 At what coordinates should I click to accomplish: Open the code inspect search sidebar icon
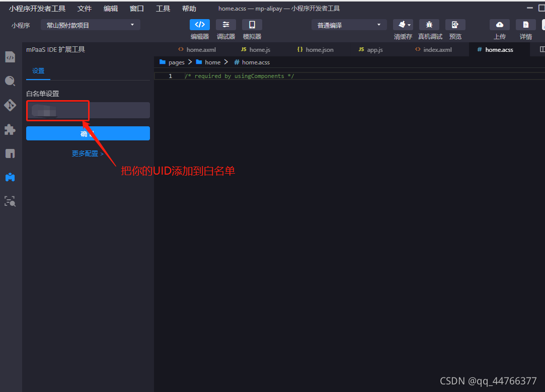click(x=10, y=201)
